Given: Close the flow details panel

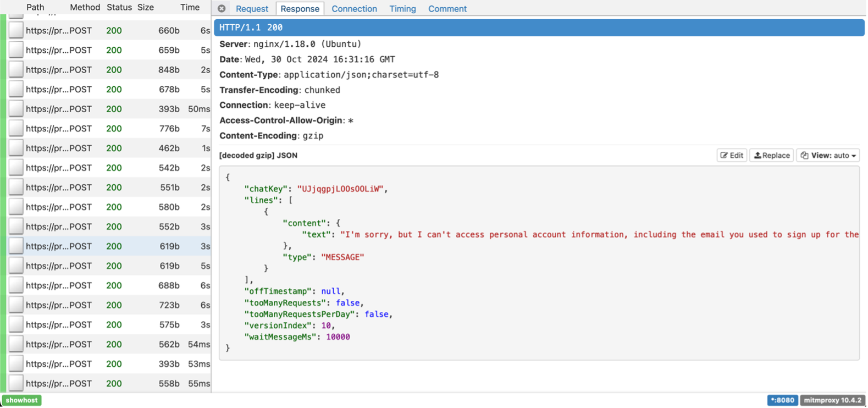Looking at the screenshot, I should [x=222, y=9].
